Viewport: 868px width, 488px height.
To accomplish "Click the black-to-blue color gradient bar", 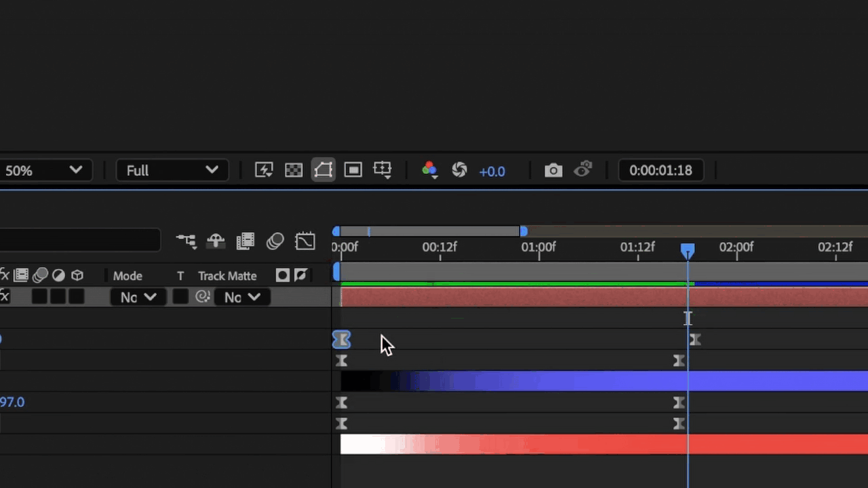I will click(x=604, y=381).
